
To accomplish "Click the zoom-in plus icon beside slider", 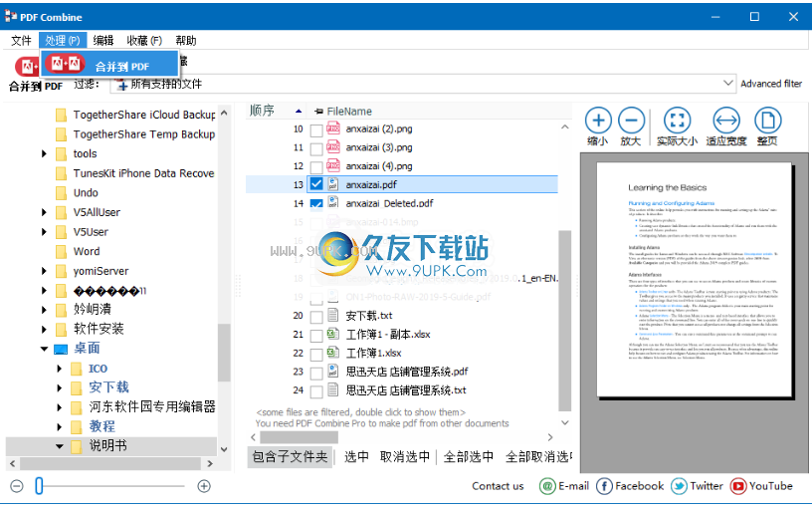I will coord(204,486).
